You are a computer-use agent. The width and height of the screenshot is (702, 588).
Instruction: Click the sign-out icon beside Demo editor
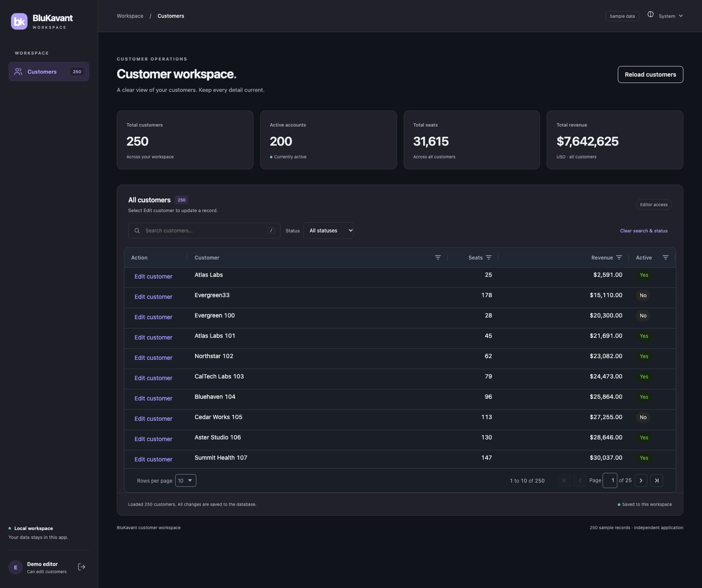pyautogui.click(x=82, y=567)
